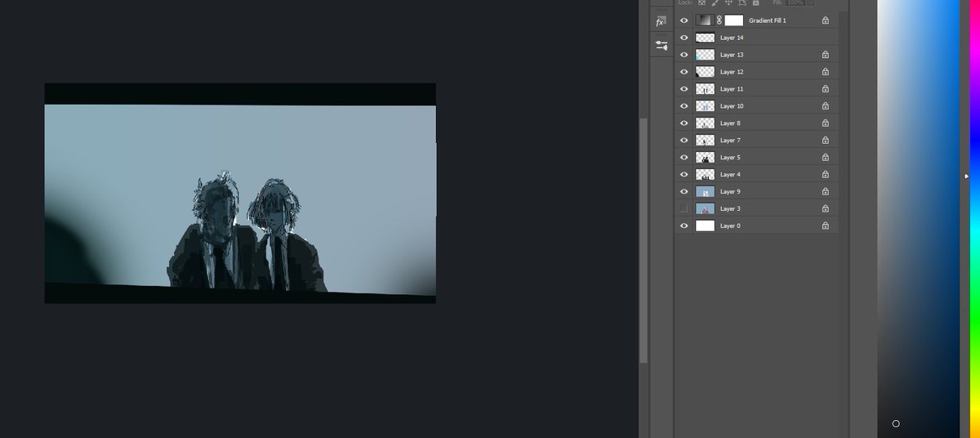Select layer named "Layer 13"
The width and height of the screenshot is (980, 438).
(x=732, y=55)
